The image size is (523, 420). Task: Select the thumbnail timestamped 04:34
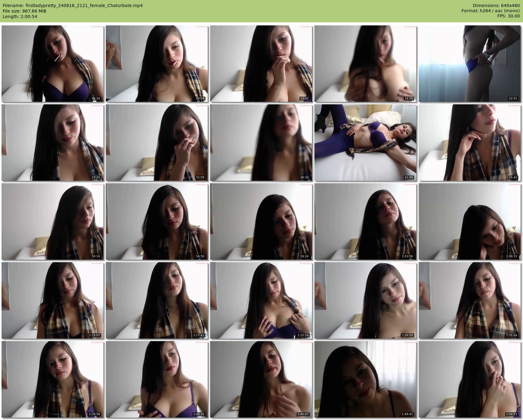pyautogui.click(x=53, y=64)
